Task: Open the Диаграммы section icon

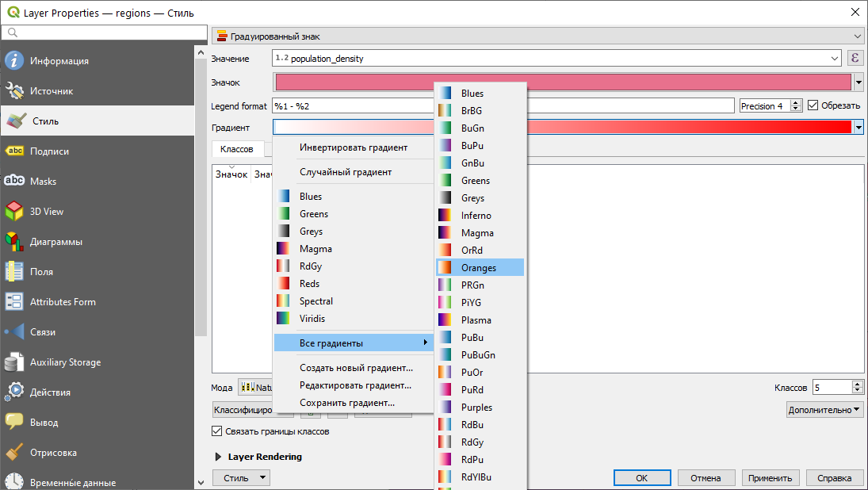Action: tap(14, 242)
